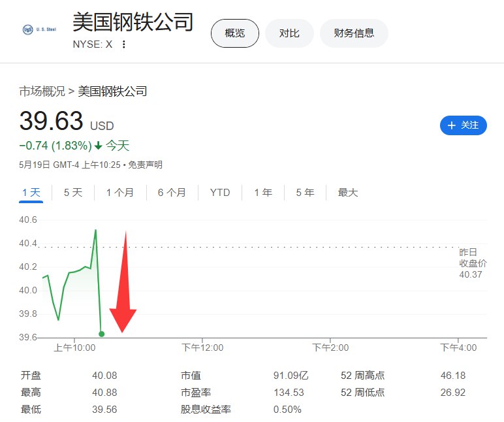This screenshot has width=504, height=422.
Task: Click the 下午4:00 time axis label
Action: pyautogui.click(x=458, y=348)
